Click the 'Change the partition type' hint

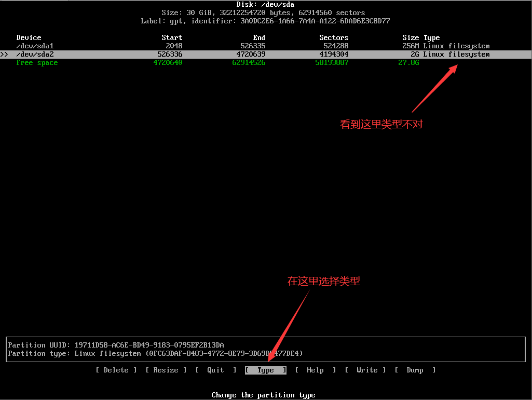tap(263, 395)
